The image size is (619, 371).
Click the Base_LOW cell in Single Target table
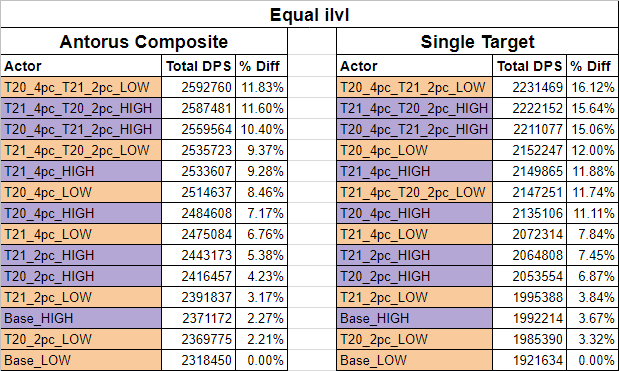point(415,360)
